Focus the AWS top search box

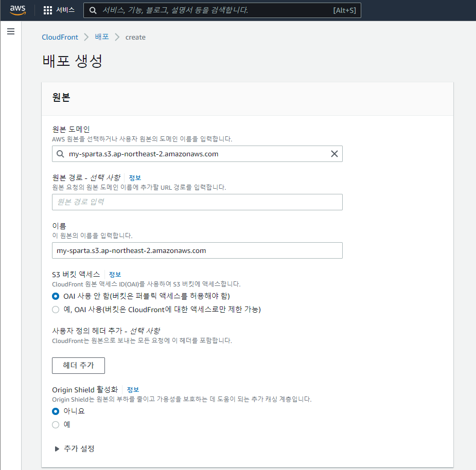point(222,10)
